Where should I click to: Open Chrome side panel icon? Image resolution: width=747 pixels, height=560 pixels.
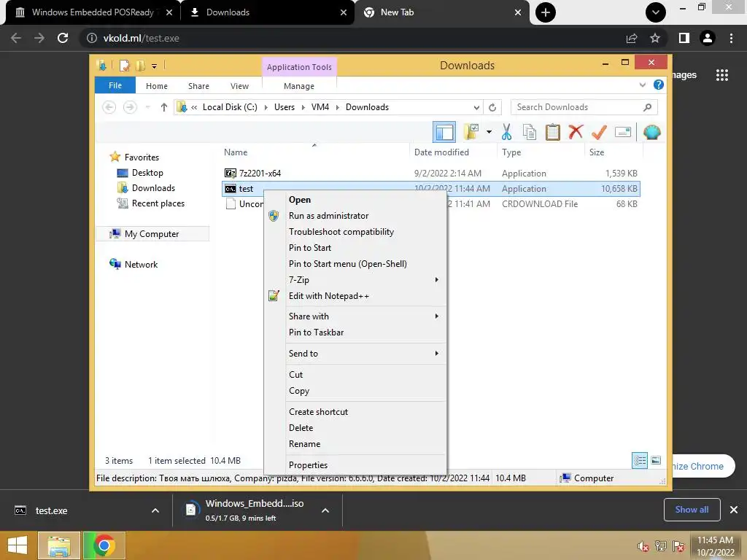[684, 38]
